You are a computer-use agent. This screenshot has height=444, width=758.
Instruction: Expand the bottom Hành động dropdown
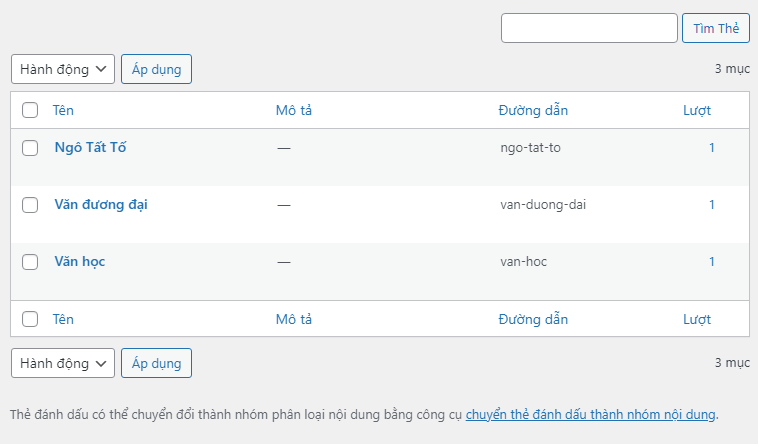click(x=63, y=363)
